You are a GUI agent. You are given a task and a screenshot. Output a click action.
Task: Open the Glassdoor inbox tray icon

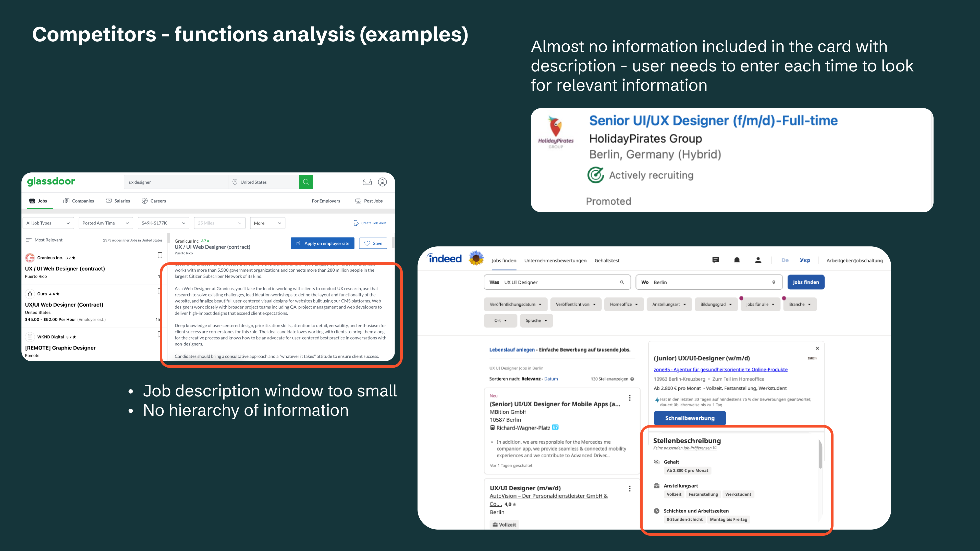(x=367, y=182)
